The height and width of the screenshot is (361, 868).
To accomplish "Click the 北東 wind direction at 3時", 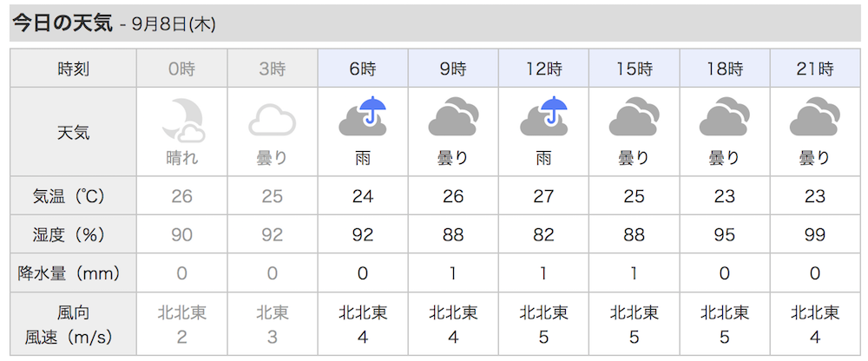I will [x=273, y=312].
